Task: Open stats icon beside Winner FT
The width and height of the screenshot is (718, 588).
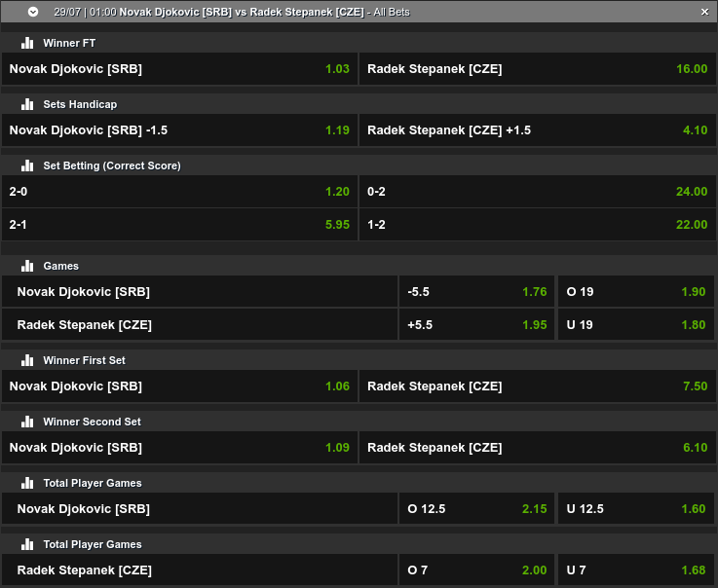Action: [27, 43]
